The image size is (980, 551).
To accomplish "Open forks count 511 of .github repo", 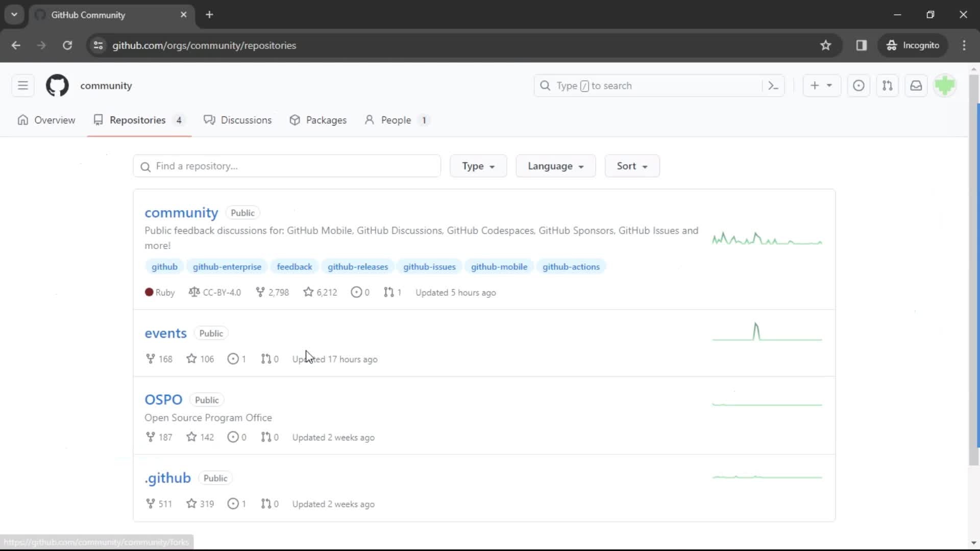I will click(159, 504).
